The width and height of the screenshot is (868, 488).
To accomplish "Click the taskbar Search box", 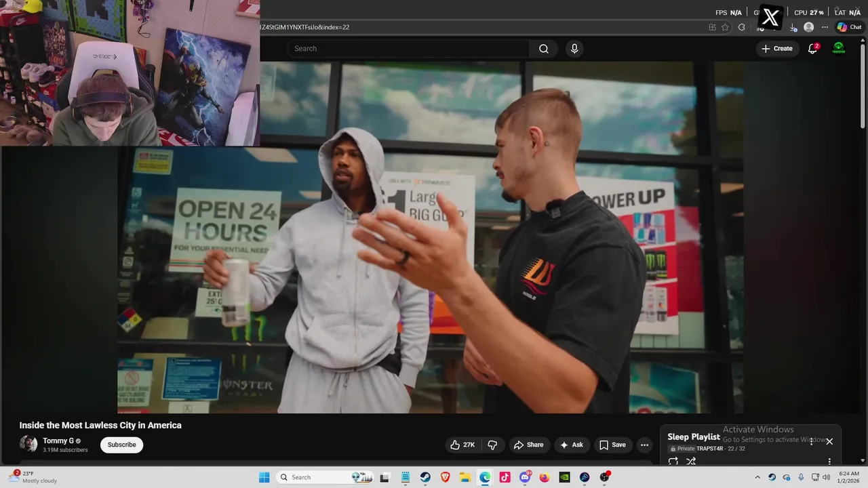I will point(325,477).
